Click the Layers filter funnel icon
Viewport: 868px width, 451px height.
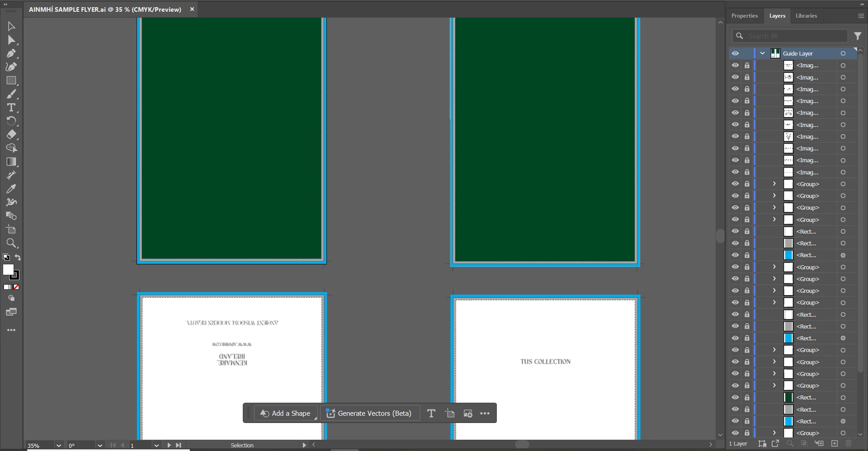tap(857, 36)
